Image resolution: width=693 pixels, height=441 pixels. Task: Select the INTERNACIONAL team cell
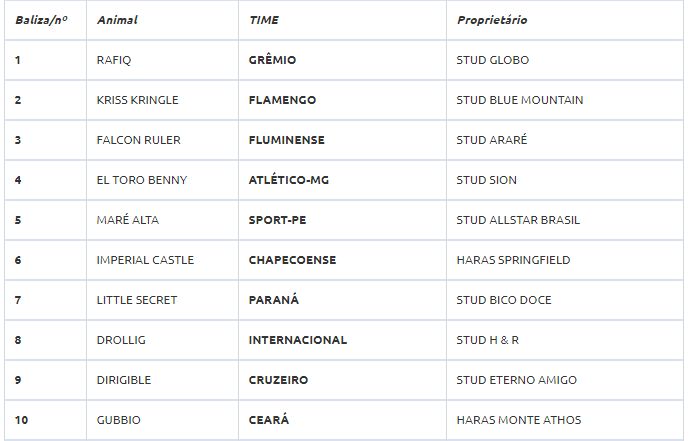(298, 340)
